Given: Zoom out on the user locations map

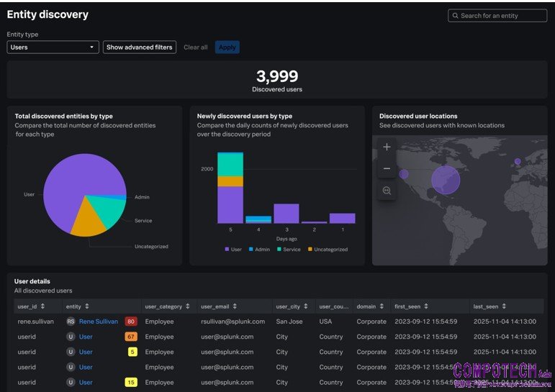Looking at the screenshot, I should click(x=387, y=169).
